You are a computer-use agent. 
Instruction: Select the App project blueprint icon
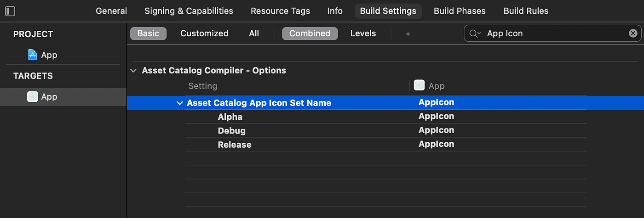[x=32, y=55]
